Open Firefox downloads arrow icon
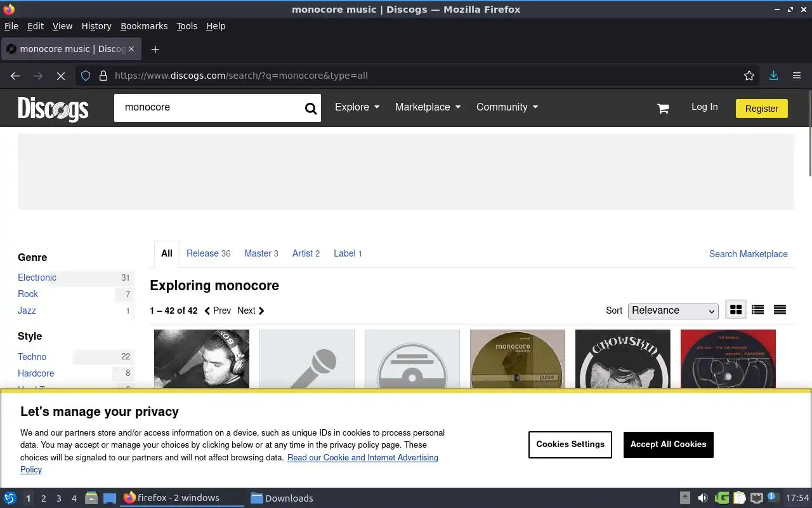 point(773,76)
